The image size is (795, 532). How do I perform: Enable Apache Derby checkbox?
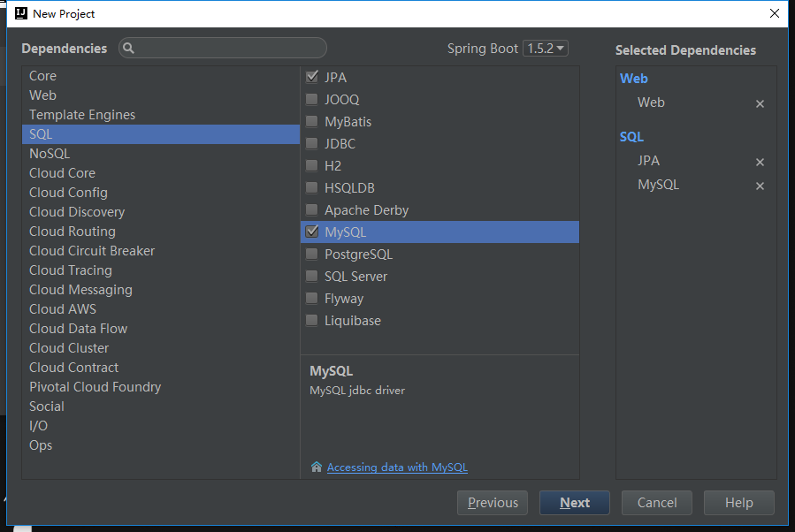coord(312,209)
